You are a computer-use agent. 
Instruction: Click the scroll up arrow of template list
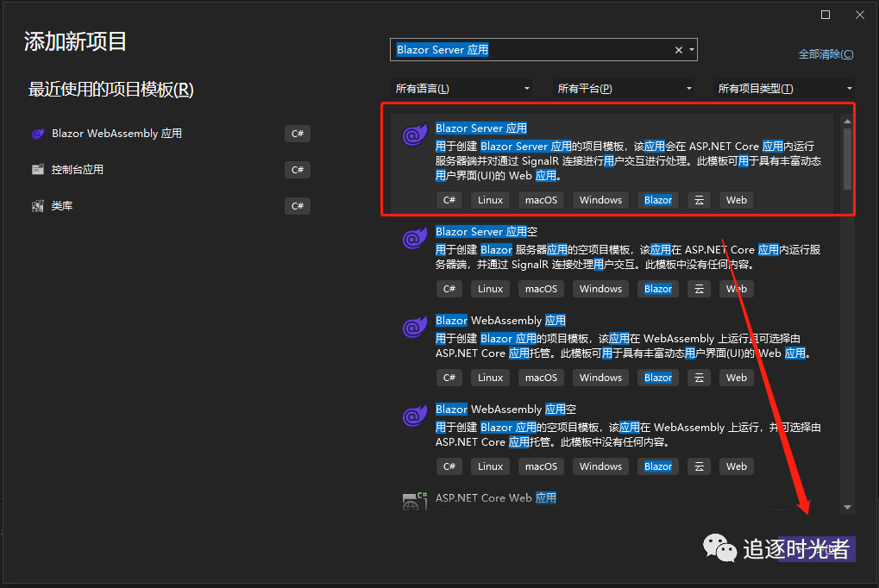click(847, 122)
